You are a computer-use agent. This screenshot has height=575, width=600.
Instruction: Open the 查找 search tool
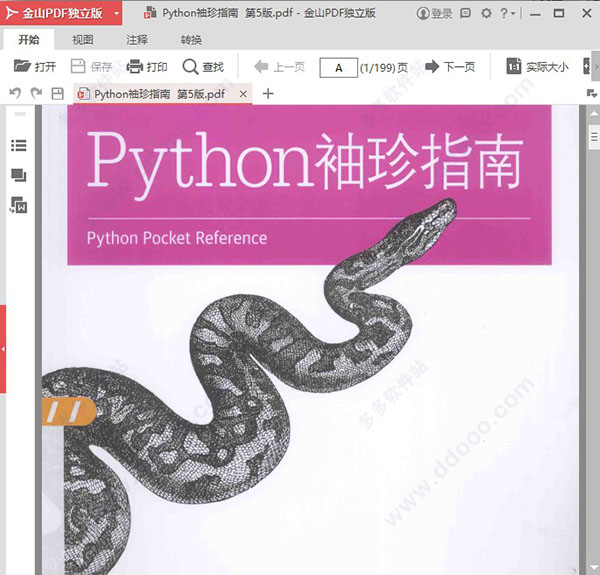[x=203, y=67]
